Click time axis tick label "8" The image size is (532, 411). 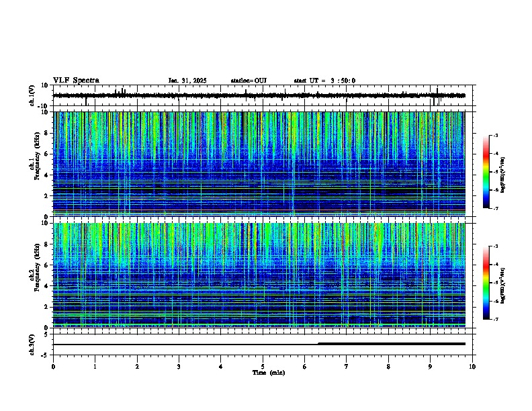pyautogui.click(x=388, y=367)
